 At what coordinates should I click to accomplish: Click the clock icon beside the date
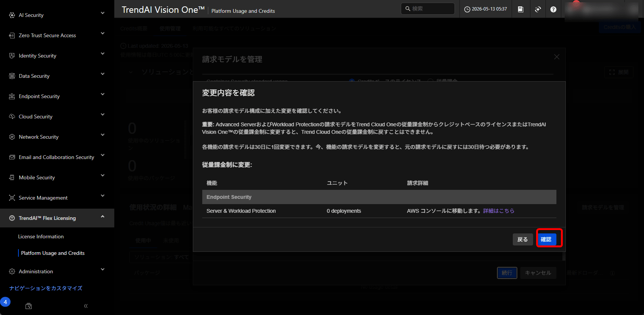point(467,9)
